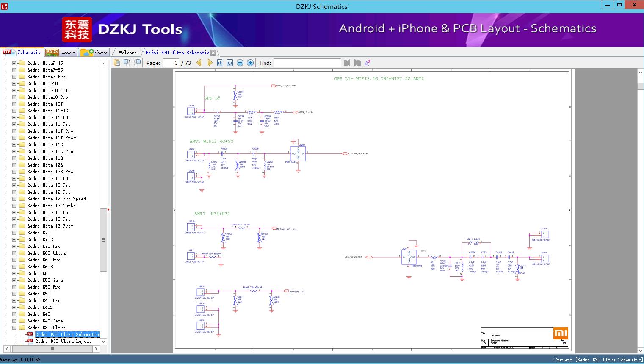Select Redmi Note9 Pro entry
This screenshot has width=644, height=364.
point(46,77)
